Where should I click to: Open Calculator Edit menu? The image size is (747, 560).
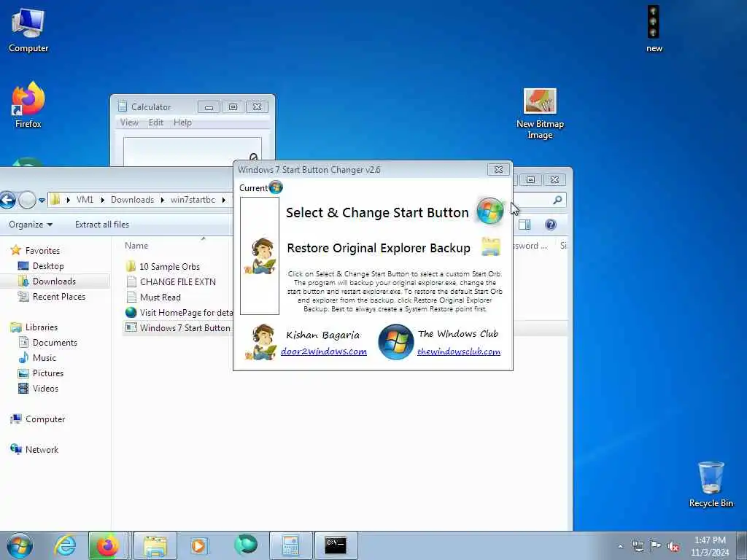tap(156, 122)
